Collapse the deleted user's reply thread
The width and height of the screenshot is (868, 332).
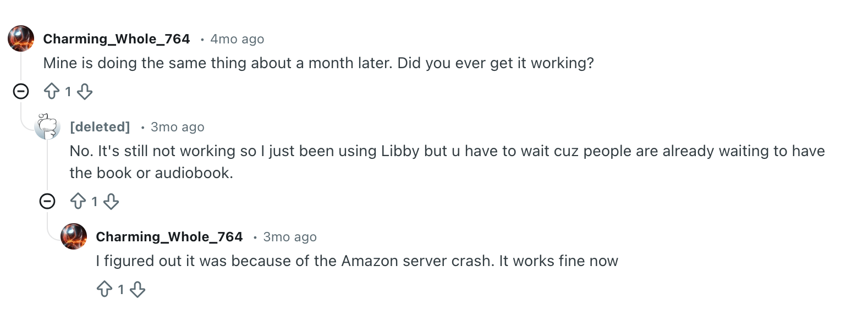coord(47,201)
